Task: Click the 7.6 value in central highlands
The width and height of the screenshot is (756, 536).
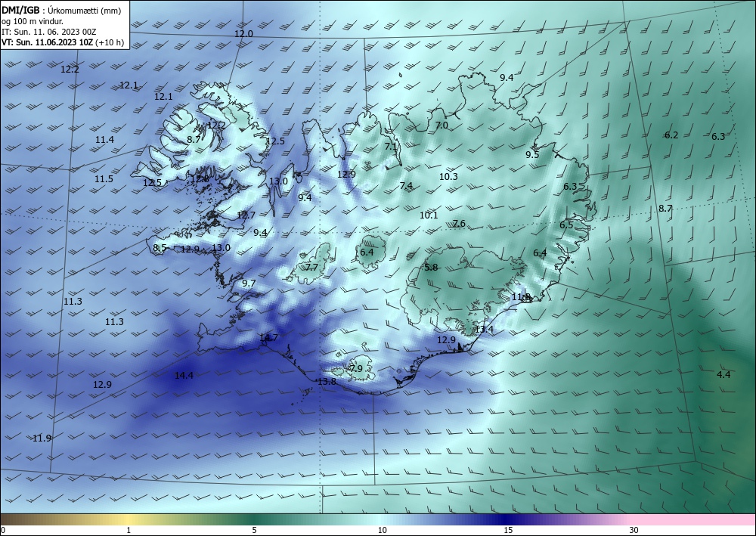Action: (x=459, y=223)
